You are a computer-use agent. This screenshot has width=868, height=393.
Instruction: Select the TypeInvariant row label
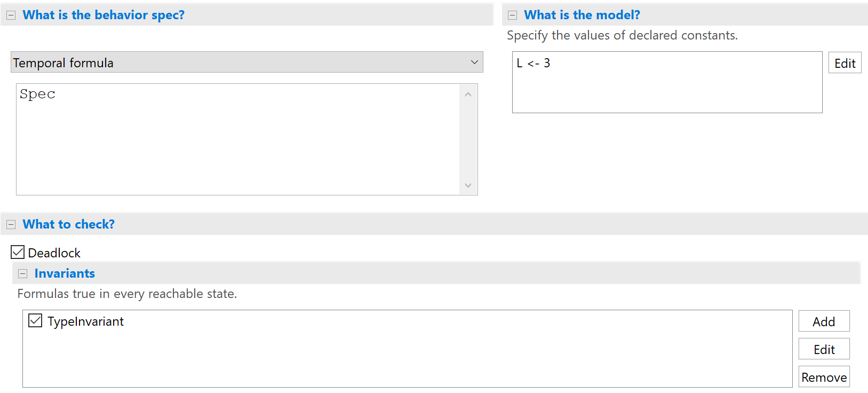click(85, 321)
